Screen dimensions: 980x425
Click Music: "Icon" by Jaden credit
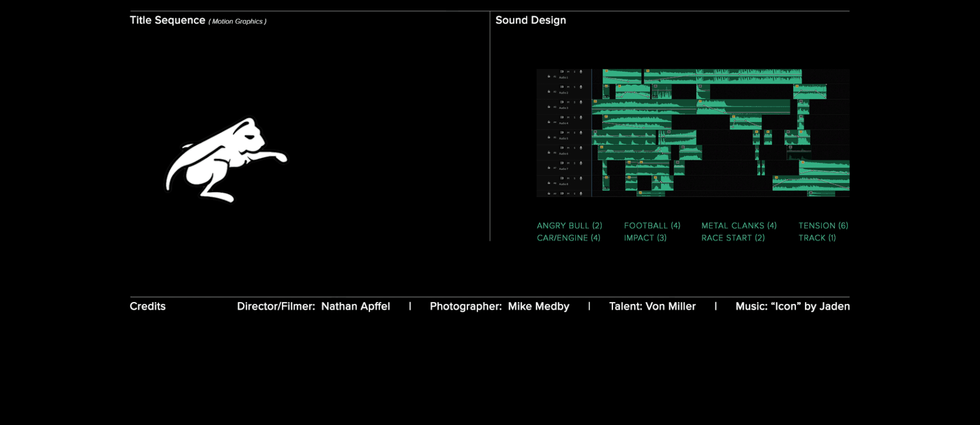tap(793, 306)
